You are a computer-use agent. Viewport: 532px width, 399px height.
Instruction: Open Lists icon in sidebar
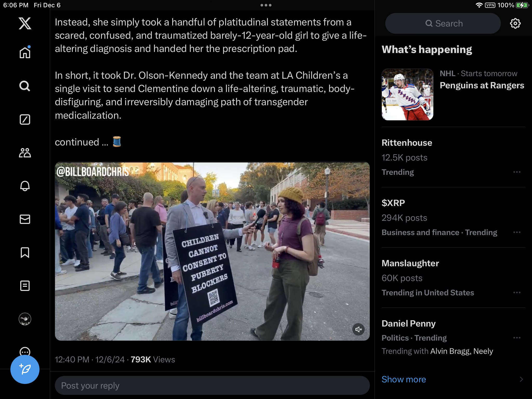pyautogui.click(x=25, y=286)
